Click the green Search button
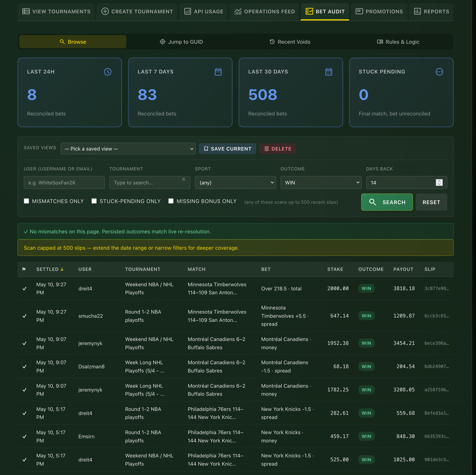Image resolution: width=476 pixels, height=475 pixels. [x=387, y=202]
